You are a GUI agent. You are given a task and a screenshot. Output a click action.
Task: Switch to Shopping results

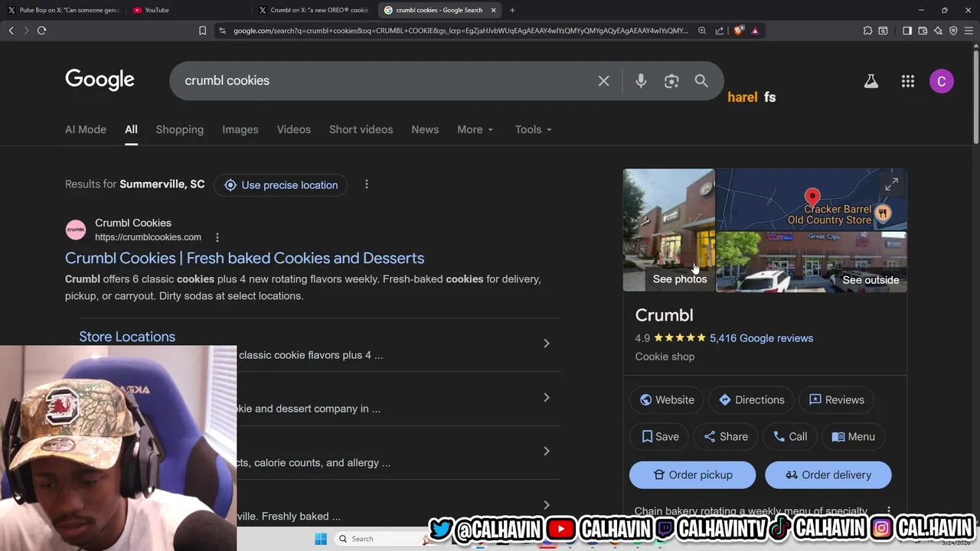(180, 129)
